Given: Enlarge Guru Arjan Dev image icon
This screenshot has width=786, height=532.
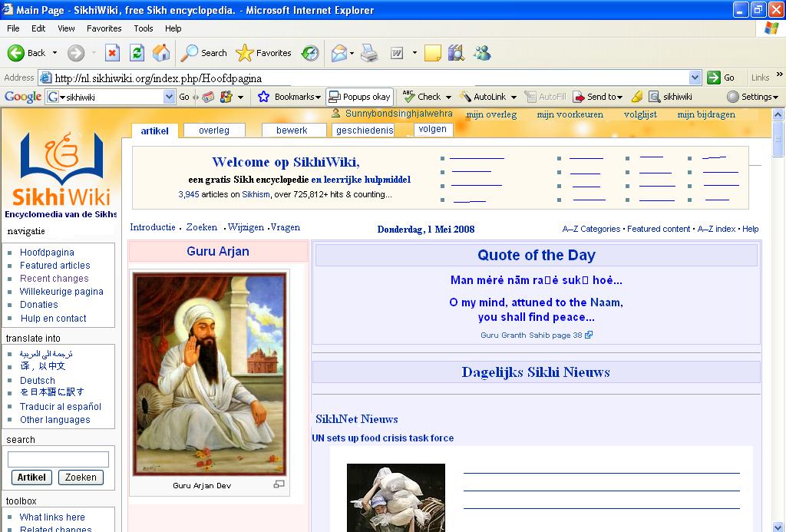Looking at the screenshot, I should (x=279, y=484).
